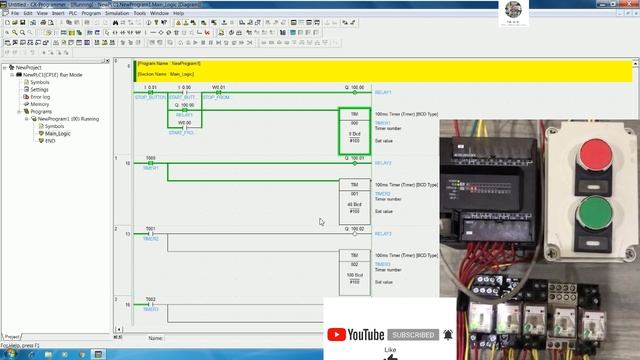
Task: Toggle the highlighted yellow grid view icon
Action: [71, 32]
